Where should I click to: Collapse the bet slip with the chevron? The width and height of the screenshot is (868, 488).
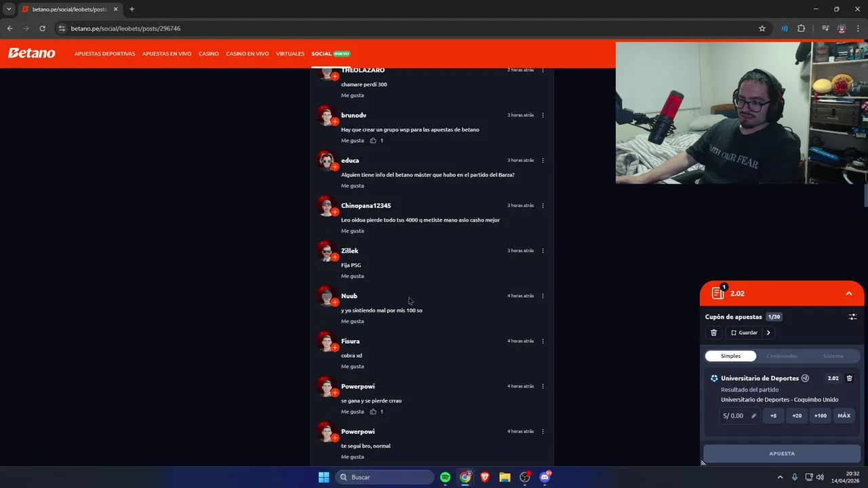[848, 293]
